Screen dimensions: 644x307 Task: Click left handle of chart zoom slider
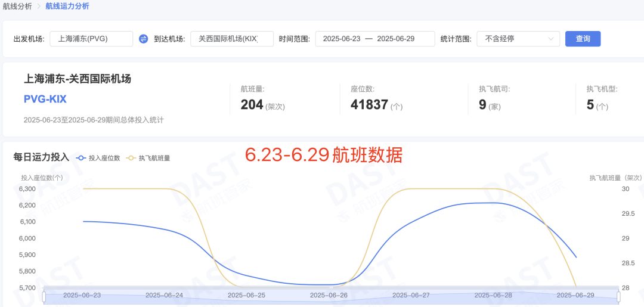(x=44, y=296)
